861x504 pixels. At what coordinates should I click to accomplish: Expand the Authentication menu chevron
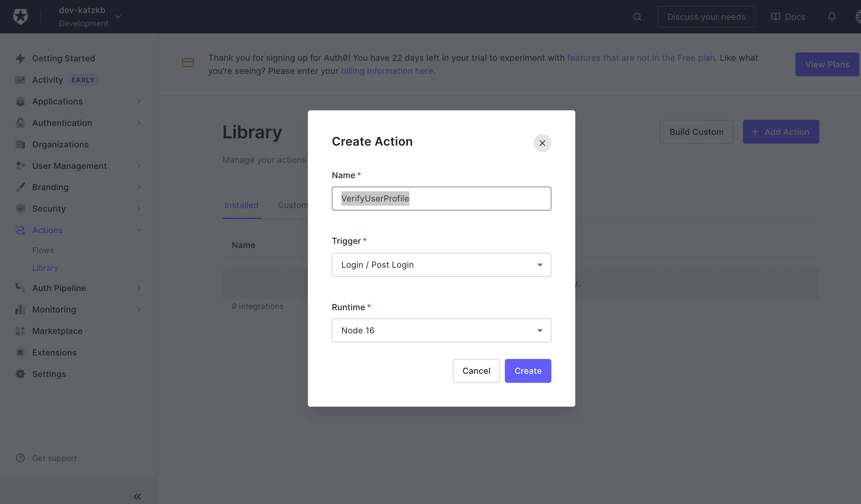point(139,123)
